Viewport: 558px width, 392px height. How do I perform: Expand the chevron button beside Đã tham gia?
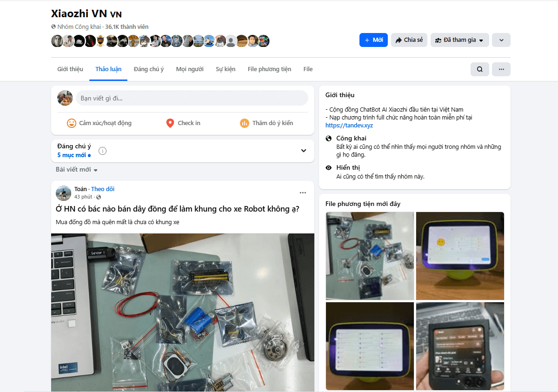coord(501,40)
